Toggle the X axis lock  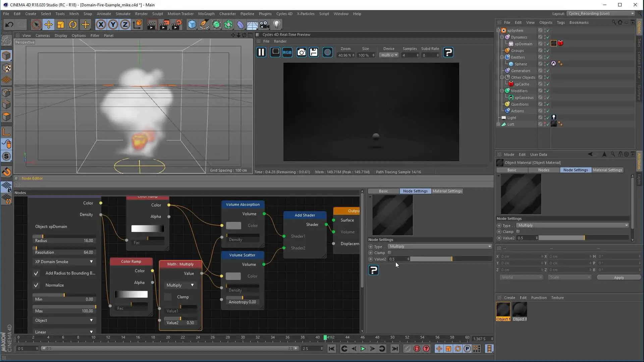point(101,24)
